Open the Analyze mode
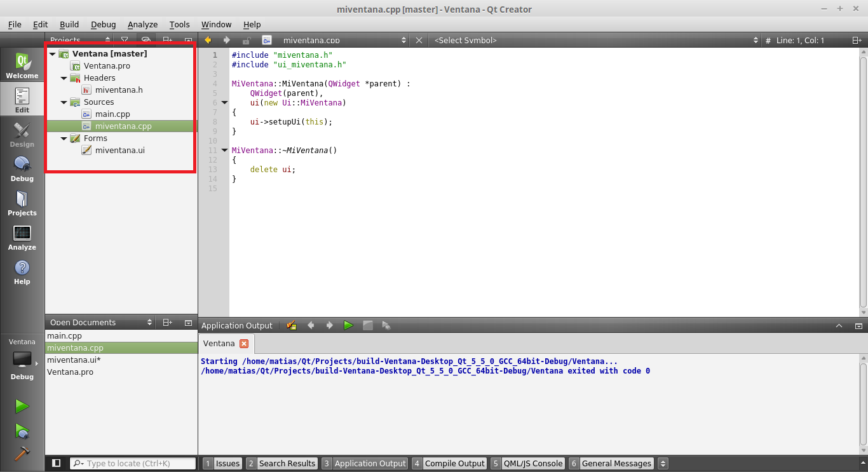This screenshot has width=868, height=472. [22, 237]
